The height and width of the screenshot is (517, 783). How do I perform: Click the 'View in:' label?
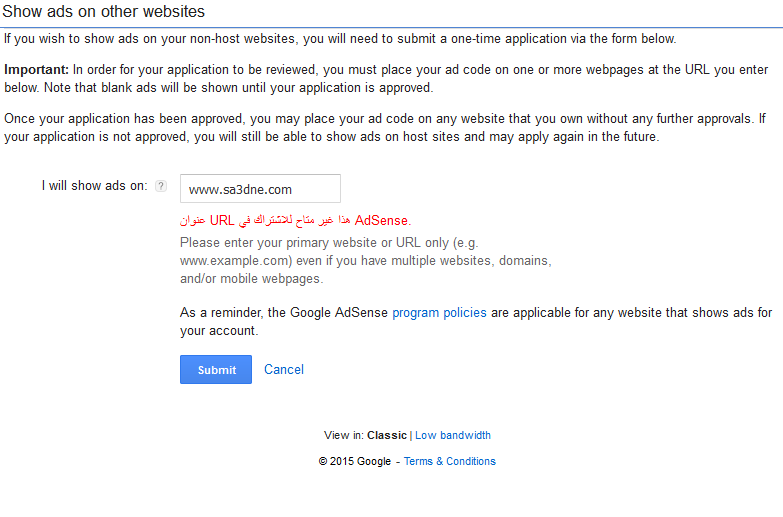click(344, 435)
